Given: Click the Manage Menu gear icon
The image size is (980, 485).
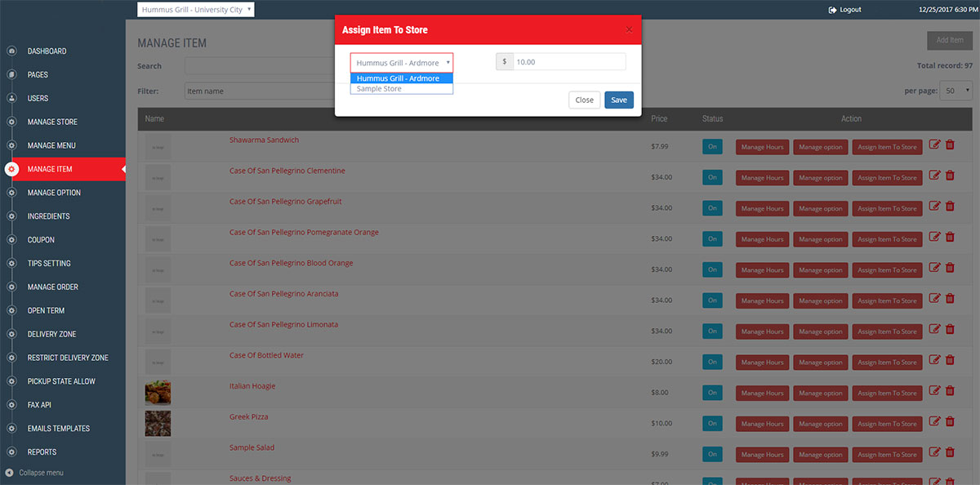Looking at the screenshot, I should (x=11, y=146).
